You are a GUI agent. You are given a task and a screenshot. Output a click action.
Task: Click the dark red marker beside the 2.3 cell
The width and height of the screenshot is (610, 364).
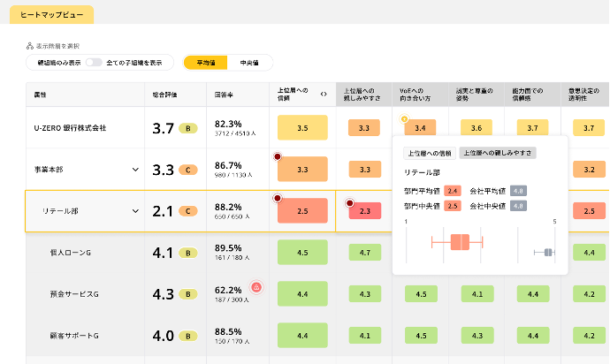point(350,203)
